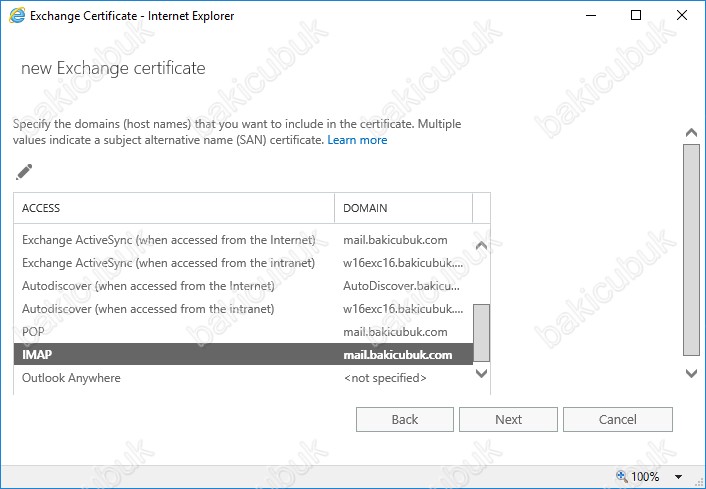Click the Internet Explorer logo icon
Viewport: 706px width, 489px height.
17,15
